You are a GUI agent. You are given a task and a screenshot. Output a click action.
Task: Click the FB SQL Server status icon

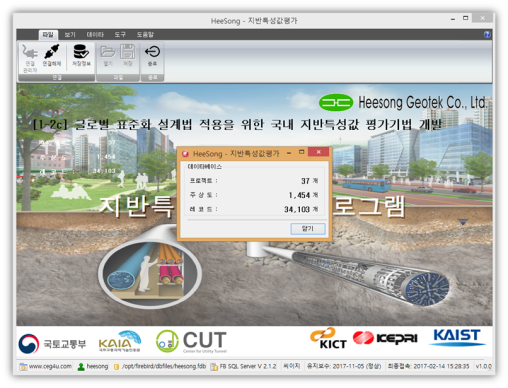214,367
